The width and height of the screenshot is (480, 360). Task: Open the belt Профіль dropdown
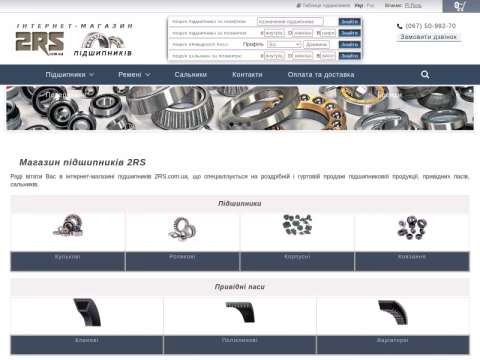click(284, 44)
